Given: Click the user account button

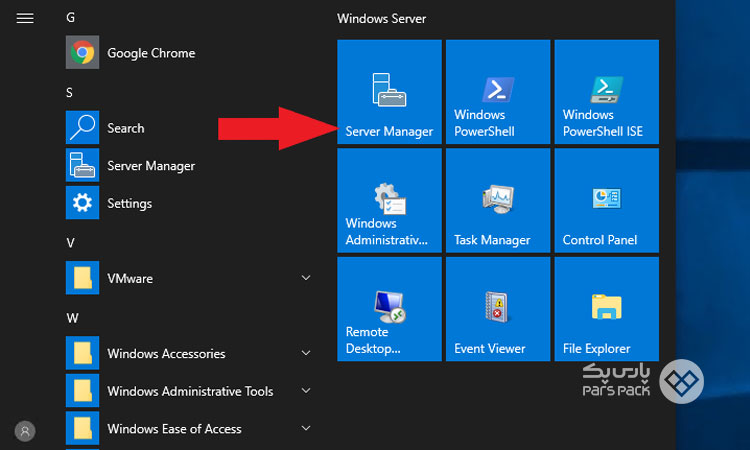Looking at the screenshot, I should click(x=25, y=431).
